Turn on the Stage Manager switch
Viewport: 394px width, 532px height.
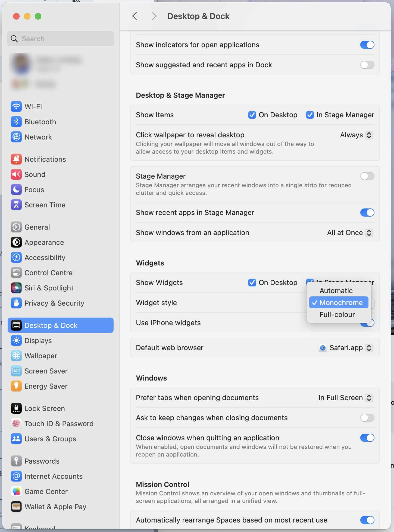(x=367, y=176)
